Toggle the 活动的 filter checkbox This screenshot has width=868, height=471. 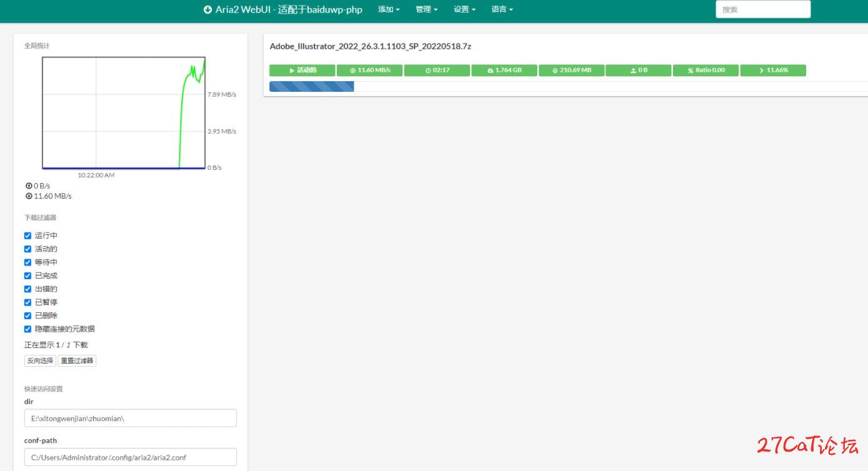click(27, 249)
